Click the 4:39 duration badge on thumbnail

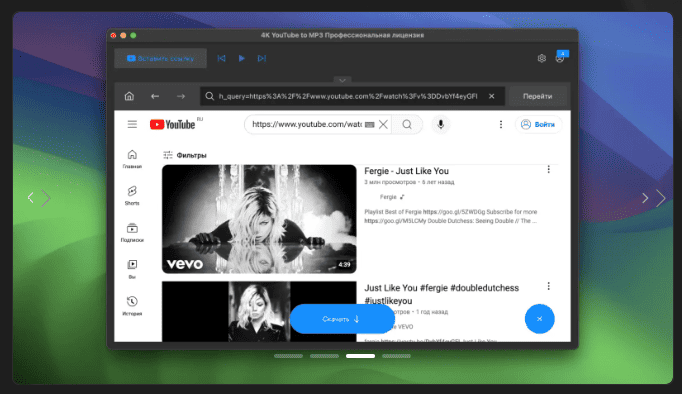tap(344, 264)
